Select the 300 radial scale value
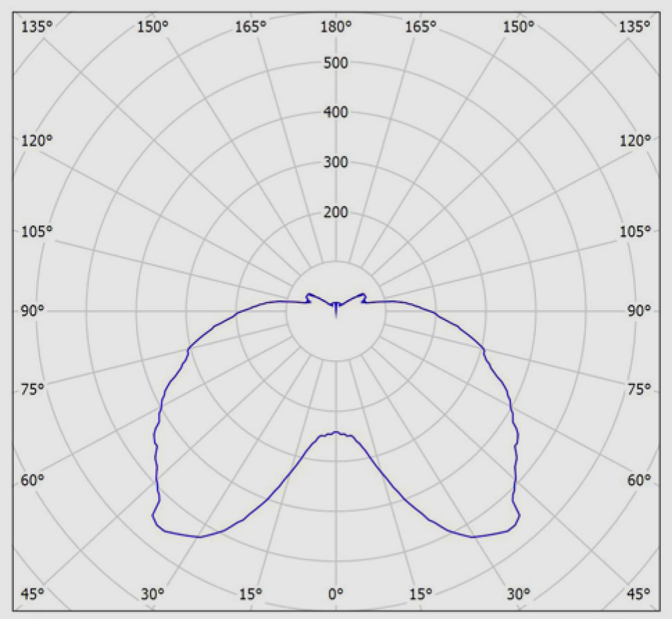The width and height of the screenshot is (672, 619). coord(336,162)
